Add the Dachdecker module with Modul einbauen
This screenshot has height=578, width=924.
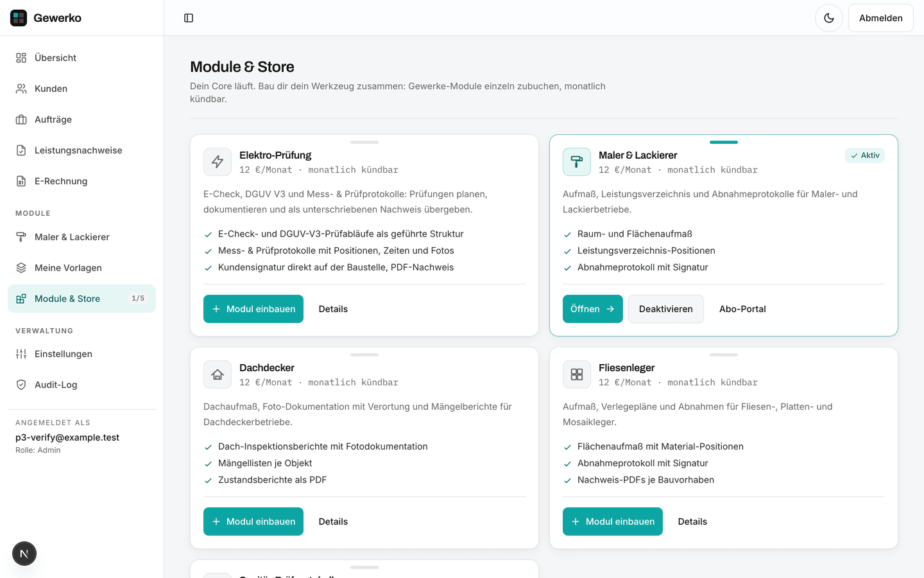(x=253, y=521)
